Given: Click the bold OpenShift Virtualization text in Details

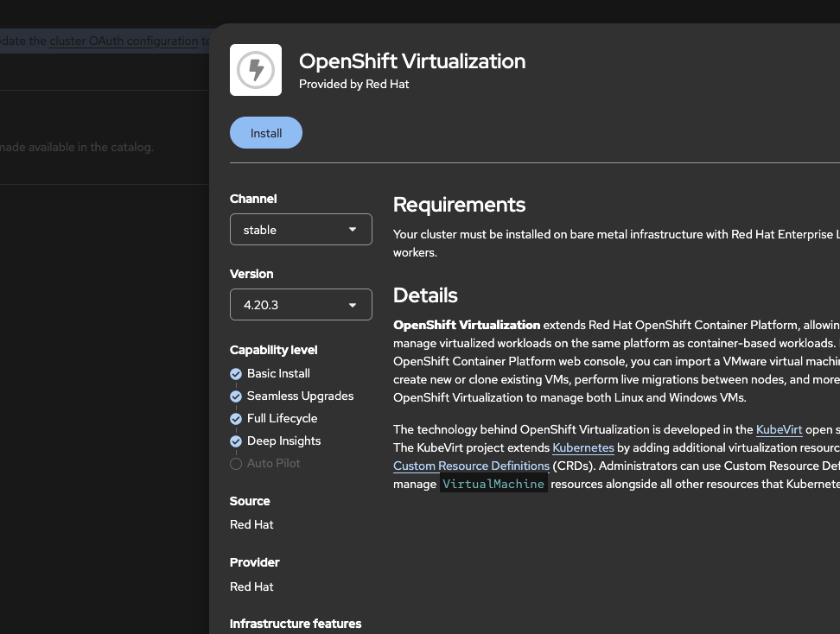Looking at the screenshot, I should click(467, 325).
